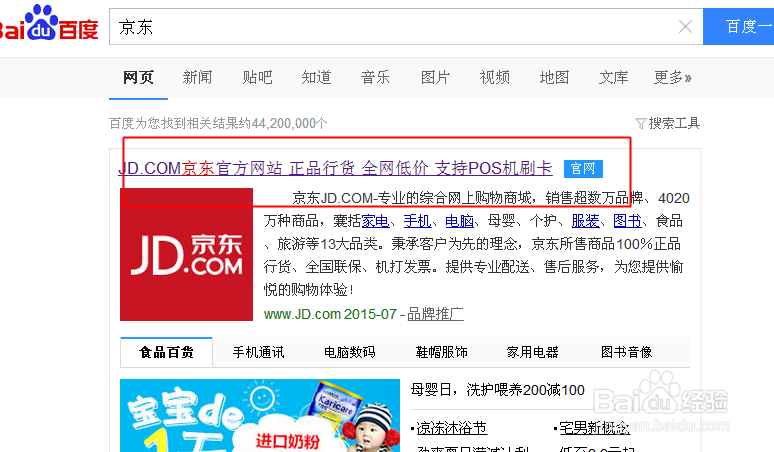This screenshot has height=452, width=774.
Task: Select the 家用电器 category tab
Action: pyautogui.click(x=533, y=352)
